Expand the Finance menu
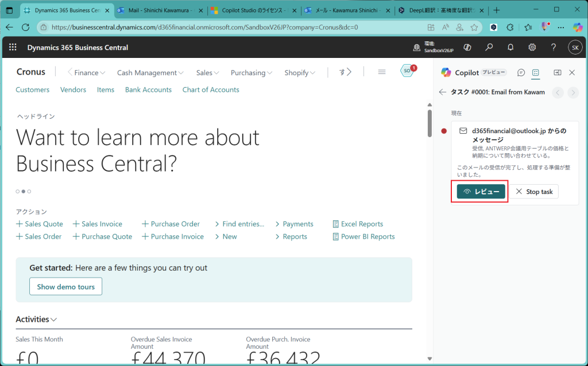 click(x=90, y=73)
